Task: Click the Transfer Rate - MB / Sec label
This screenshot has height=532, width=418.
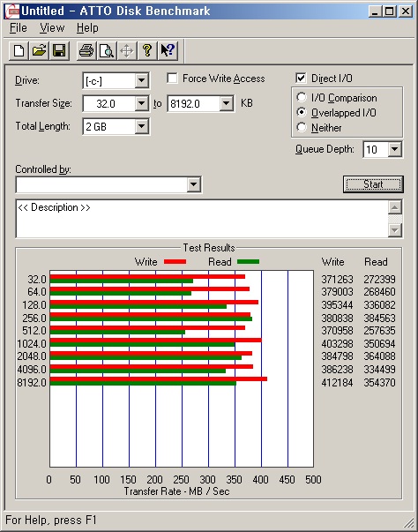Action: [176, 491]
